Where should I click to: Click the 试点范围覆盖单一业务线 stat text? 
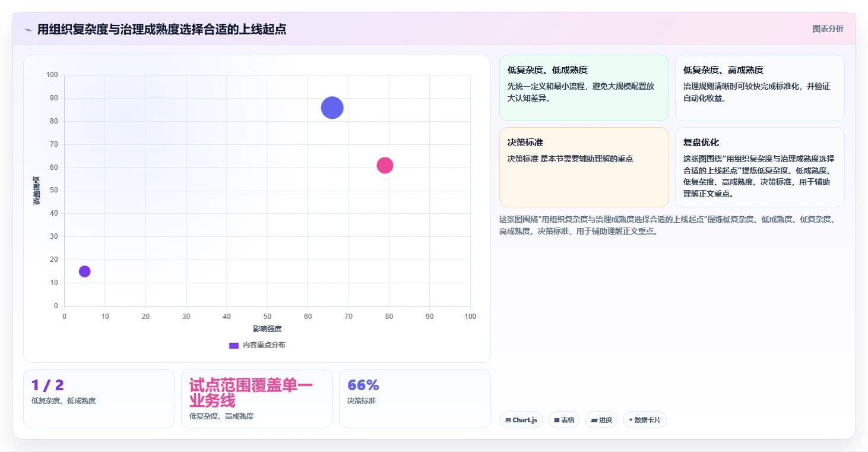click(x=251, y=393)
